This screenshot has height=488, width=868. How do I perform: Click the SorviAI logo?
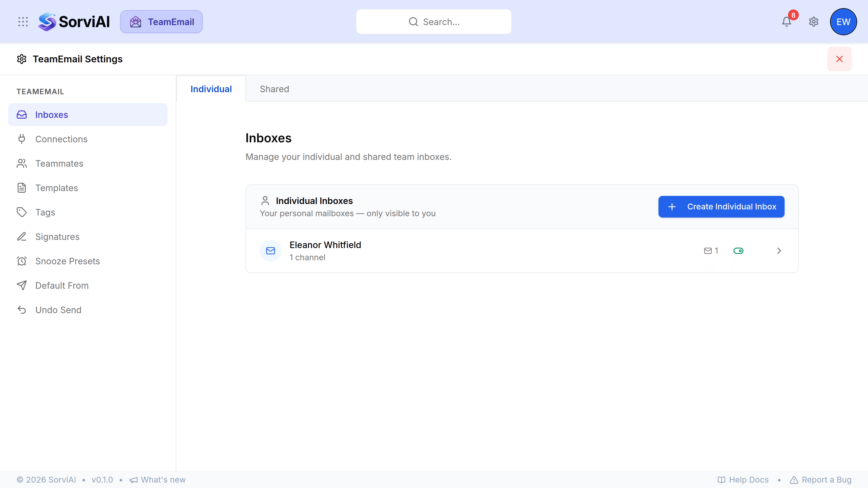(x=74, y=22)
